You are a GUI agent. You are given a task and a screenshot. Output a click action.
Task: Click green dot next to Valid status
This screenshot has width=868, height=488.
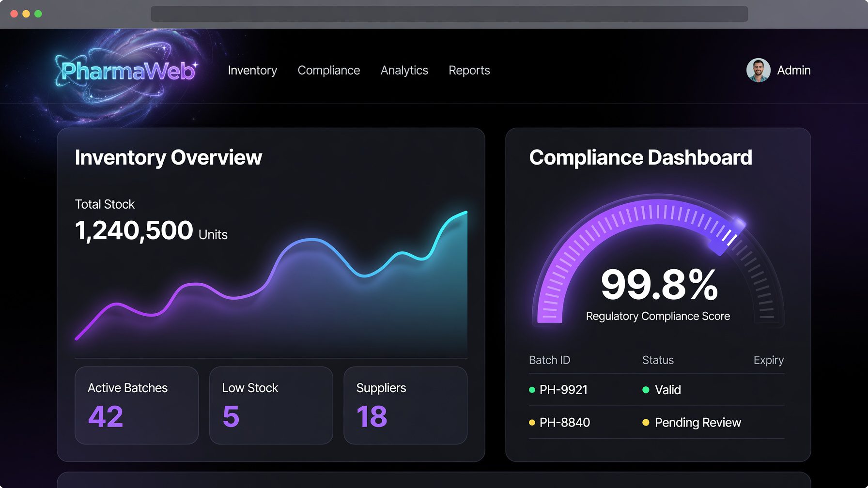[x=646, y=390]
